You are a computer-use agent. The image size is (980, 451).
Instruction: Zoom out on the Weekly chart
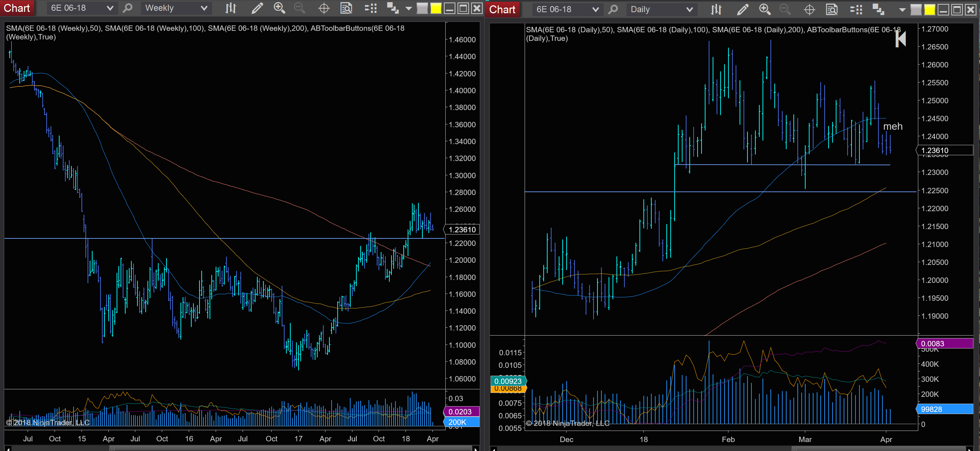tap(300, 8)
